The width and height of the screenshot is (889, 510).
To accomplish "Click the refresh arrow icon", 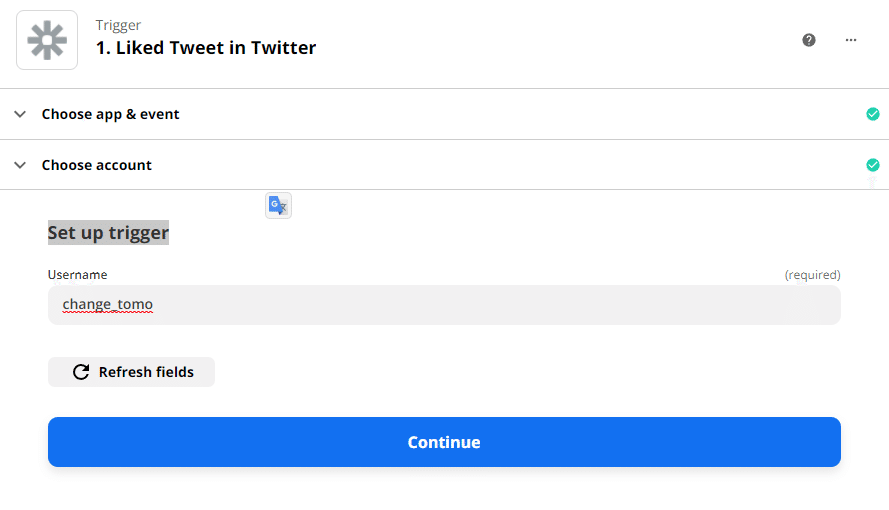I will click(x=81, y=372).
